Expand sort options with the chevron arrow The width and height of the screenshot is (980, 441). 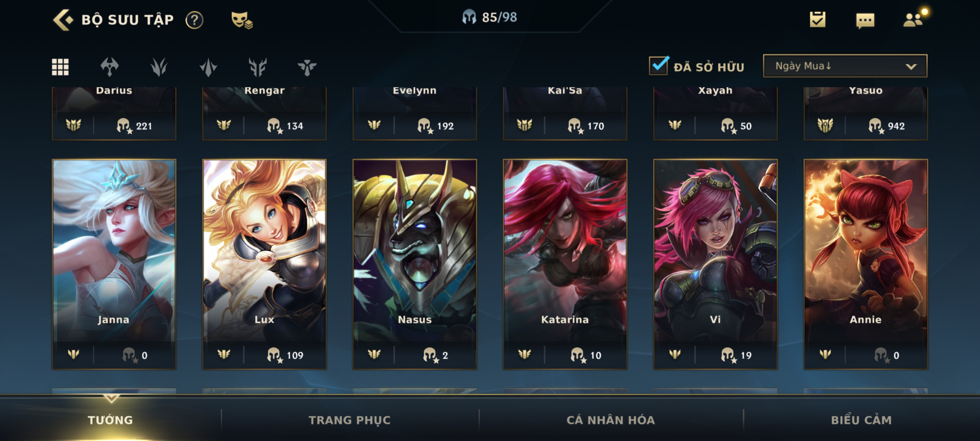(x=911, y=66)
